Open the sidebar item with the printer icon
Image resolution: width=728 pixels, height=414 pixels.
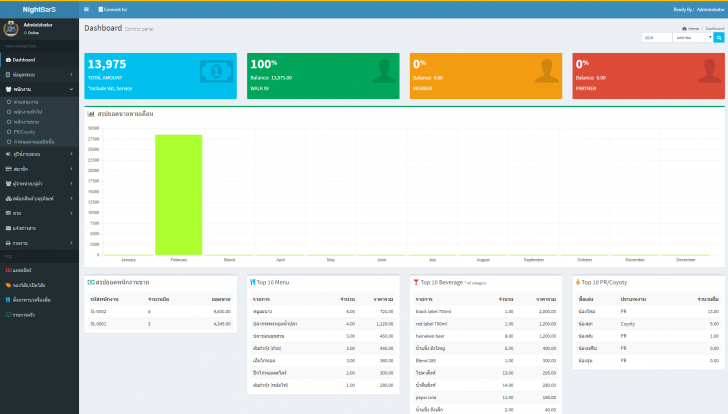click(39, 243)
